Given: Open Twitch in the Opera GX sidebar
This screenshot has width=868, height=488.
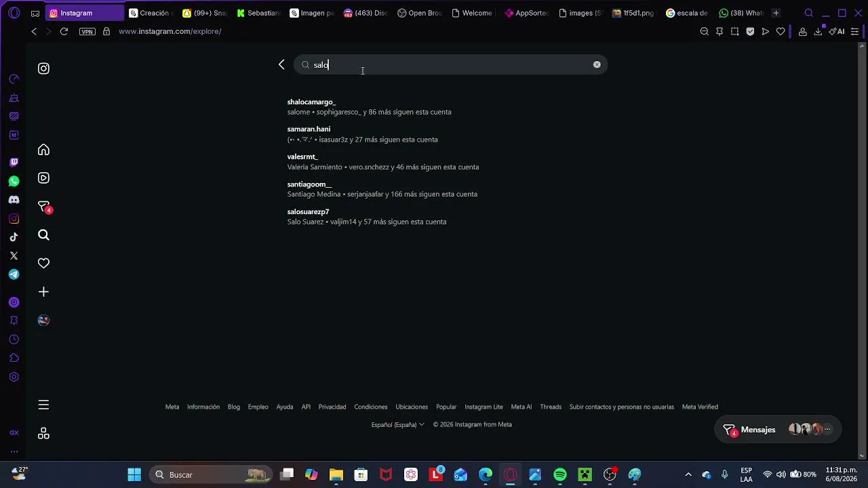Looking at the screenshot, I should pos(14,163).
